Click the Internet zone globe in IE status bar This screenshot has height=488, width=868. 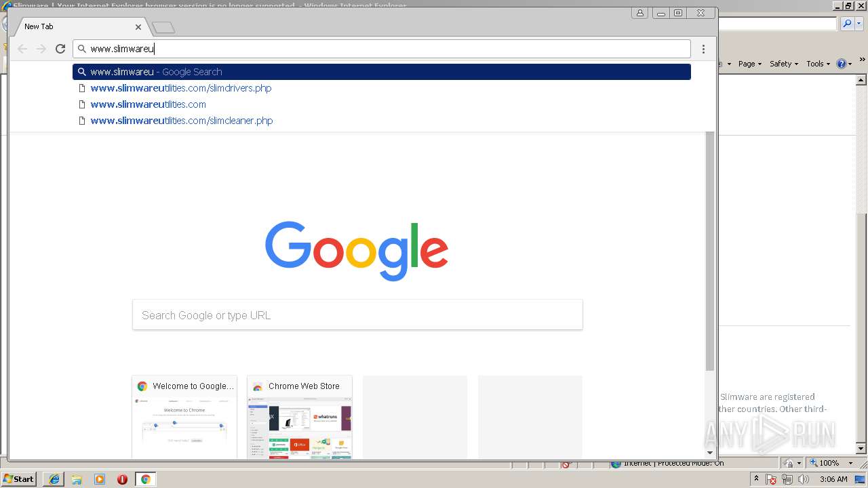coord(616,464)
